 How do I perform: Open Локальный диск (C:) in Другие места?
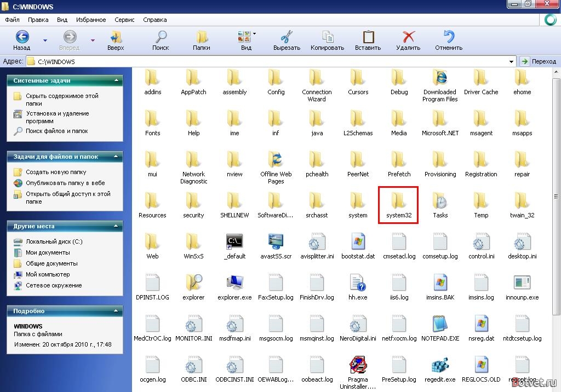(54, 241)
